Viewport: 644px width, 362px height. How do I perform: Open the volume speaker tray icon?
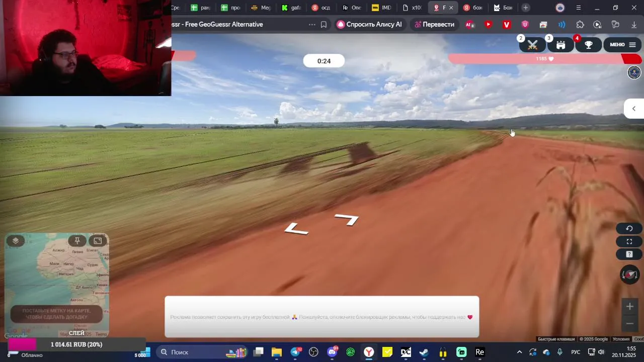[x=601, y=352]
